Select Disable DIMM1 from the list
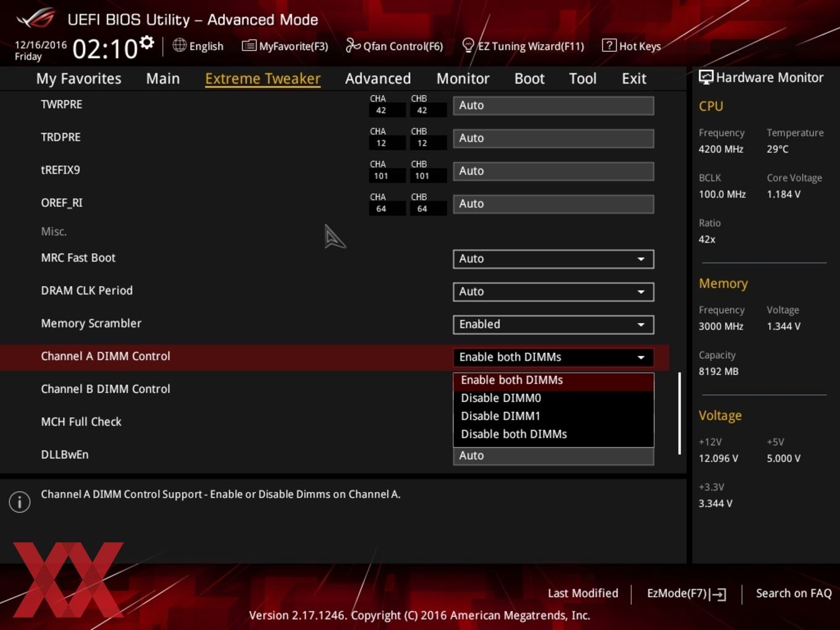Viewport: 840px width, 630px height. [553, 416]
